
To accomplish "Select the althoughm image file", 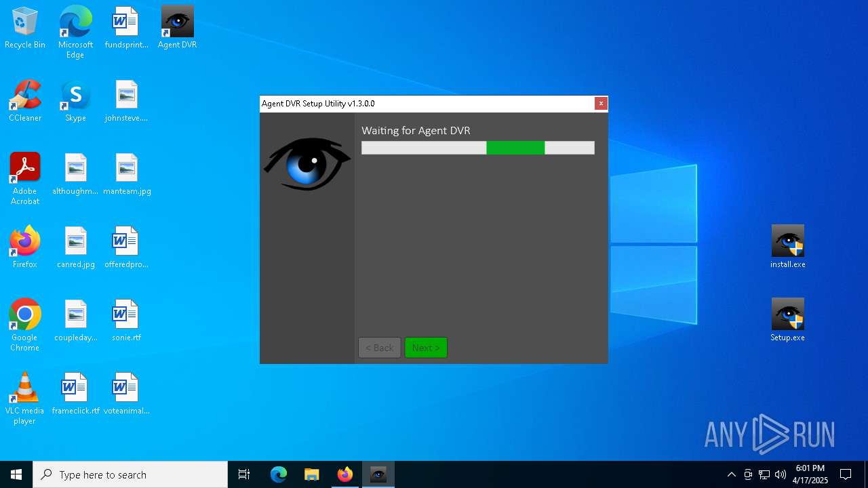I will 75,175.
